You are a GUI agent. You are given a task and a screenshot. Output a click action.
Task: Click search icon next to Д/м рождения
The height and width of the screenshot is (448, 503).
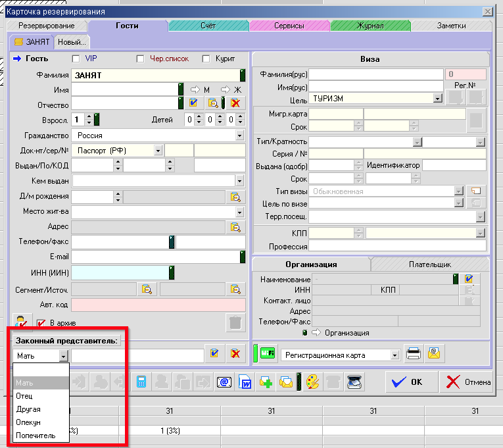235,197
